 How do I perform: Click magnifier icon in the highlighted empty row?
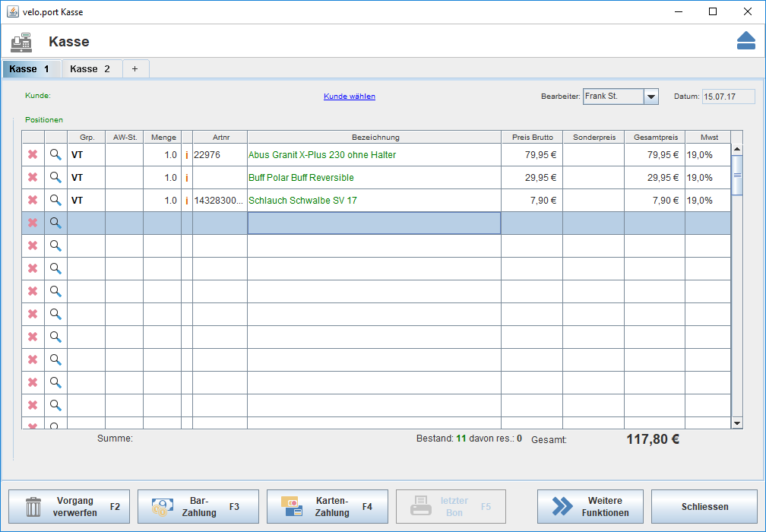point(55,223)
